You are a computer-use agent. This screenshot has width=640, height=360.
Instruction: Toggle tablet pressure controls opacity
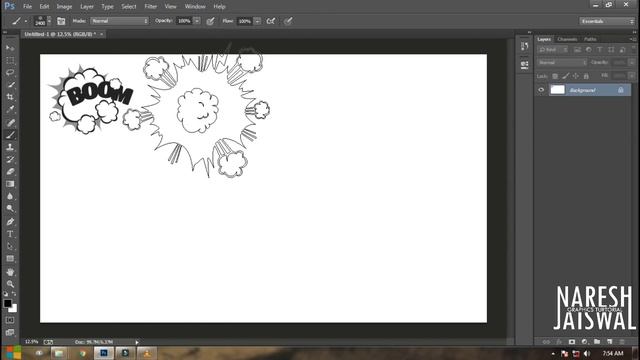211,21
